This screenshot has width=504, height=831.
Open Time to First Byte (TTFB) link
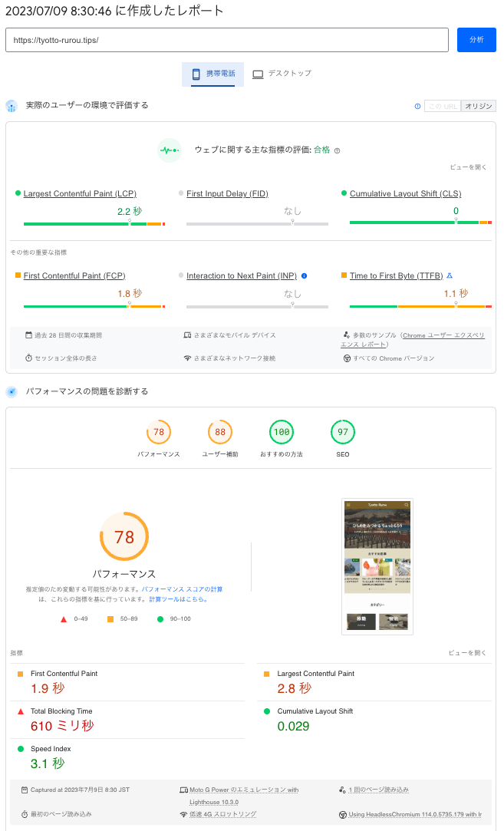(397, 275)
